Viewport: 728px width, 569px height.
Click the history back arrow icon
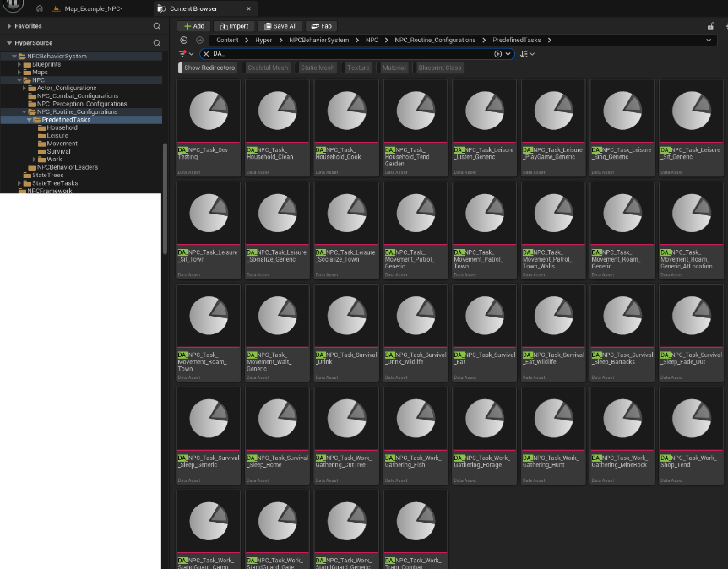tap(184, 40)
